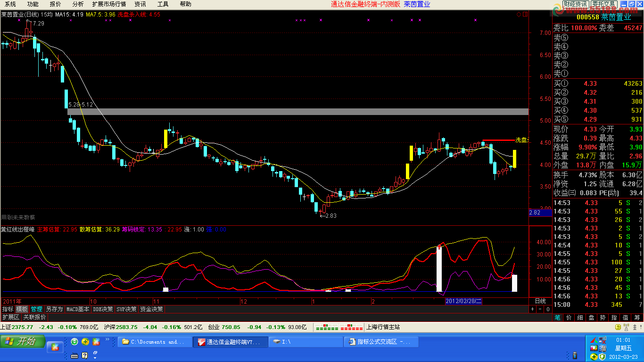Click the 2012/02/28 date marker on timeline
644x362 pixels.
pyautogui.click(x=463, y=301)
